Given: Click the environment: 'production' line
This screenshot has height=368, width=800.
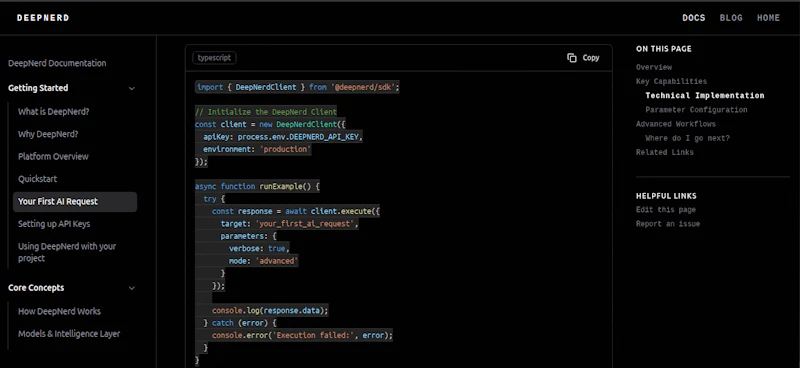Looking at the screenshot, I should tap(257, 150).
